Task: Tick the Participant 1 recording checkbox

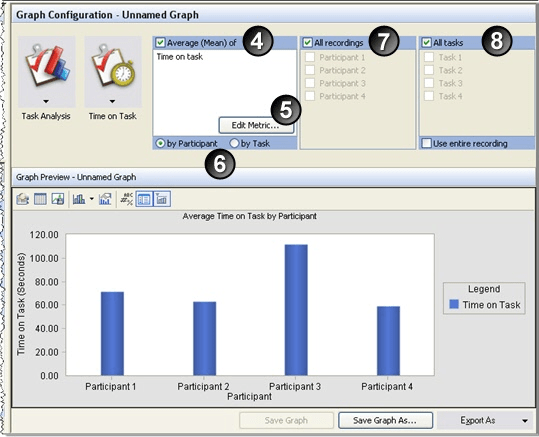Action: tap(310, 57)
